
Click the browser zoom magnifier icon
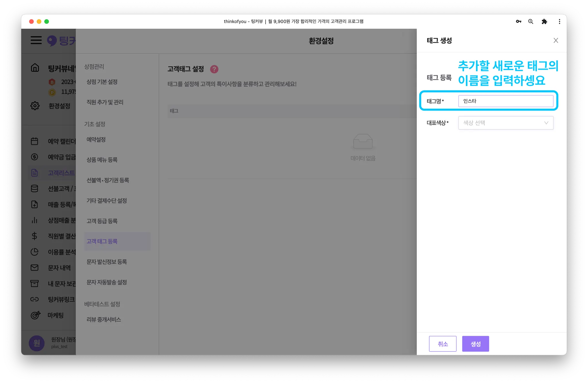tap(531, 22)
